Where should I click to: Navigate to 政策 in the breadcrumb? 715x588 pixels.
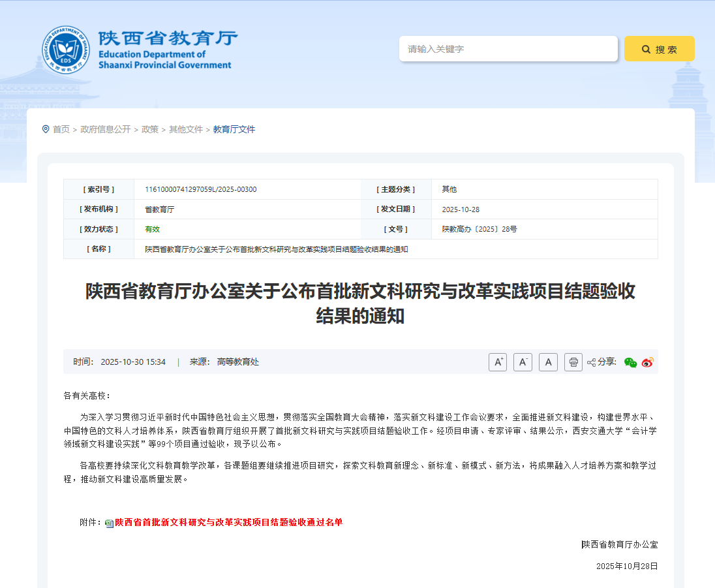pyautogui.click(x=150, y=129)
